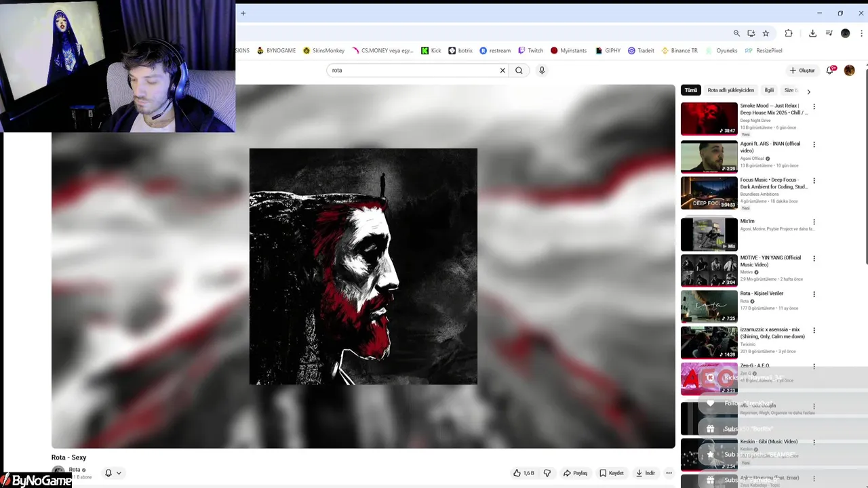Open the Oyuneks bookmark
Screen dimensions: 868x488
click(x=721, y=51)
